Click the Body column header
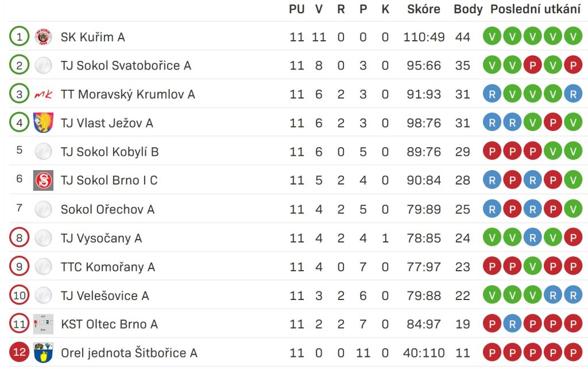 click(468, 9)
